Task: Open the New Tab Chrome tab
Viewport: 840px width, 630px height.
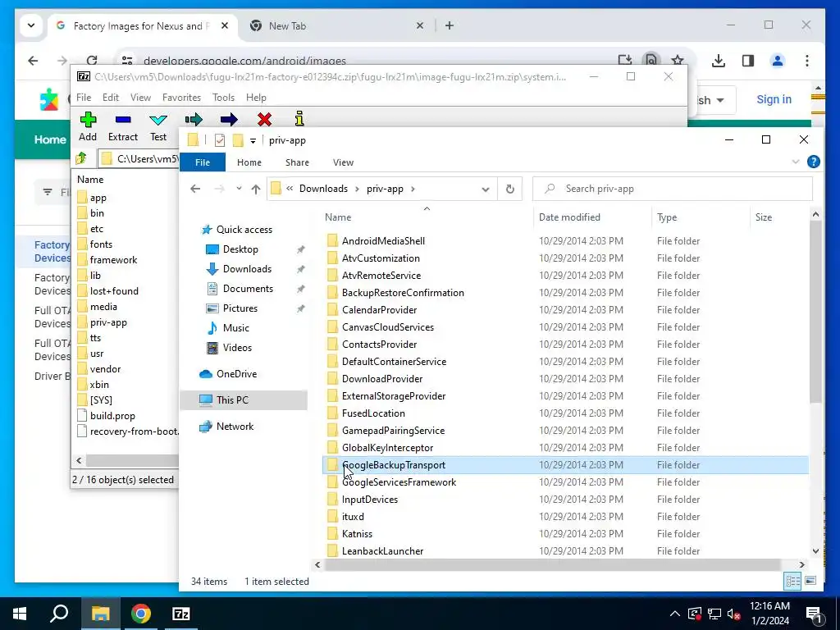Action: tap(337, 25)
